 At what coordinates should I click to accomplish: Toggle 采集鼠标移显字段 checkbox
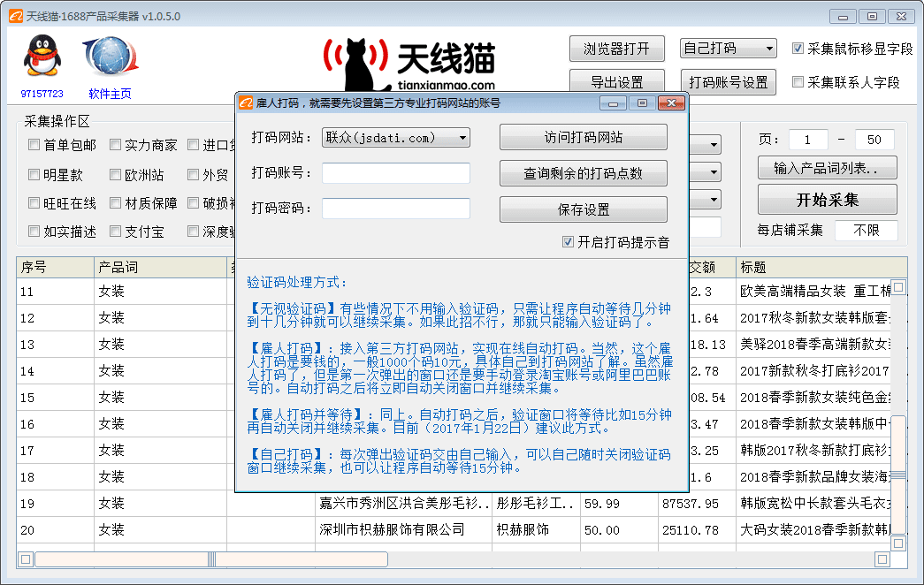point(798,49)
